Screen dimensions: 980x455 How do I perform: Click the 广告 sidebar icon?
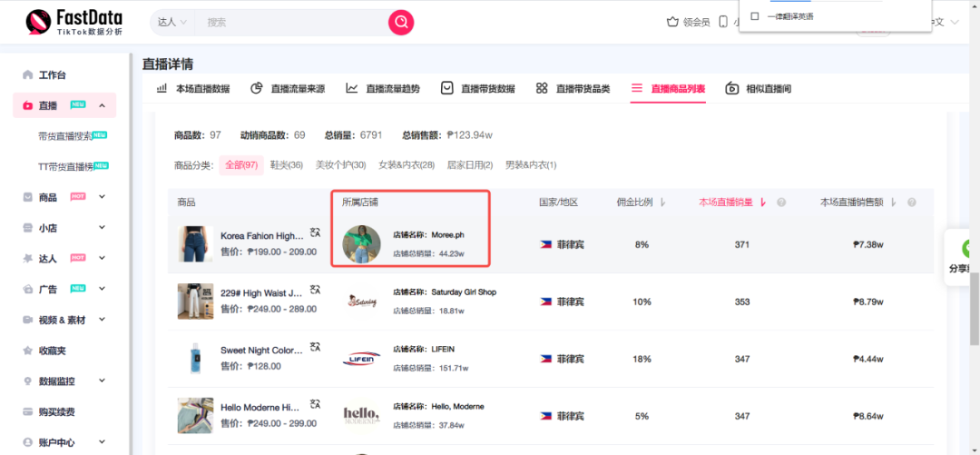click(27, 289)
